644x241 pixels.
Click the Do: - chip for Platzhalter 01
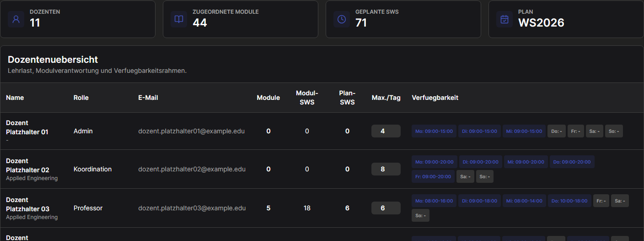tap(557, 131)
